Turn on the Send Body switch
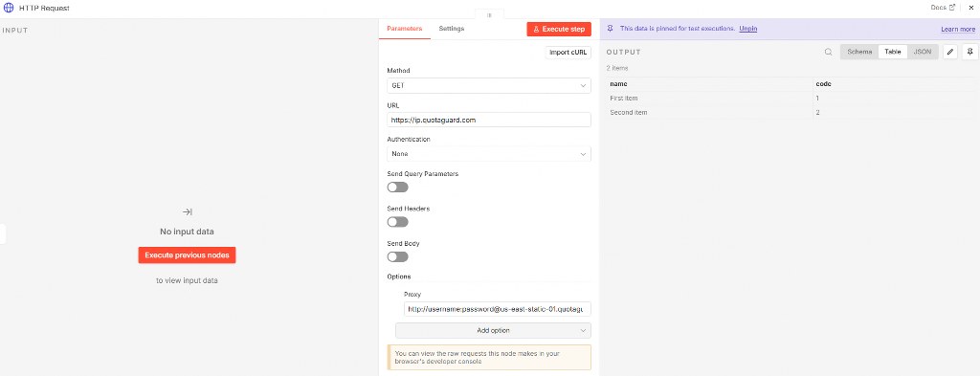 397,256
